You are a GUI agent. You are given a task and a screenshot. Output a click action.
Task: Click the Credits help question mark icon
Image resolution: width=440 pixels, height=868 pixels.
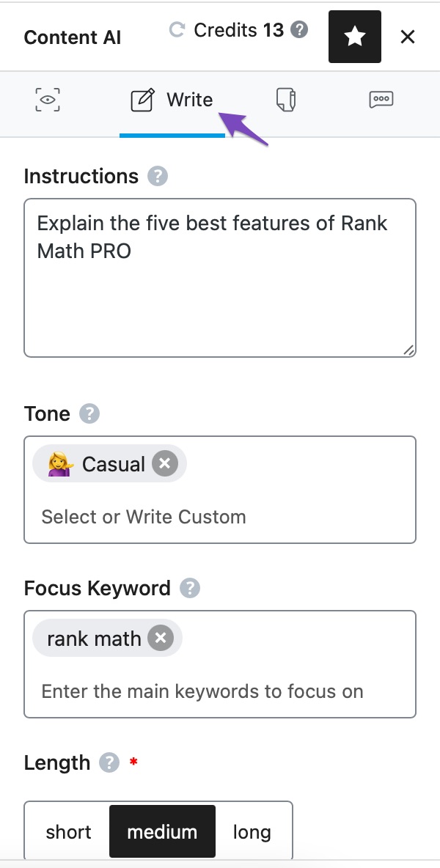coord(297,30)
